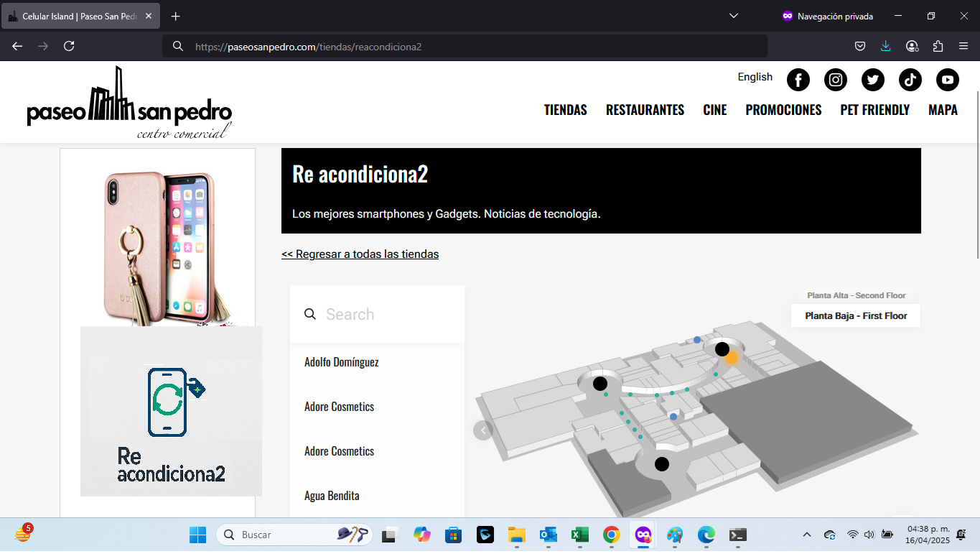The image size is (980, 559).
Task: Open the YouTube social icon
Action: click(948, 80)
